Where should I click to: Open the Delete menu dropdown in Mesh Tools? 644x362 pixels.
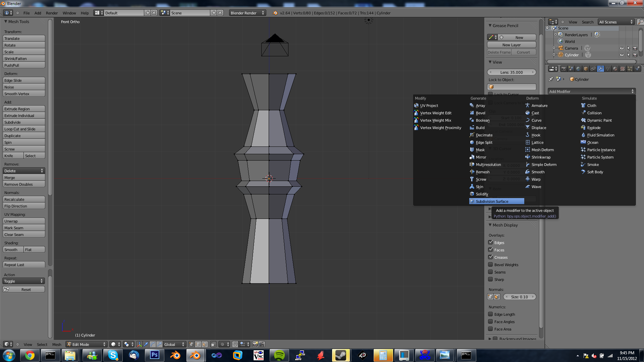[x=24, y=171]
